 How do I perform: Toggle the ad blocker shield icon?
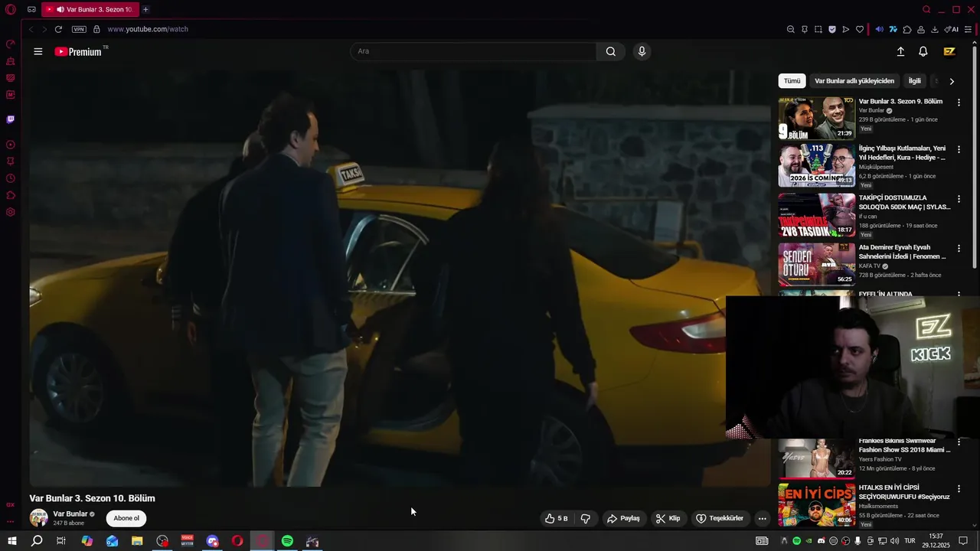pos(831,29)
